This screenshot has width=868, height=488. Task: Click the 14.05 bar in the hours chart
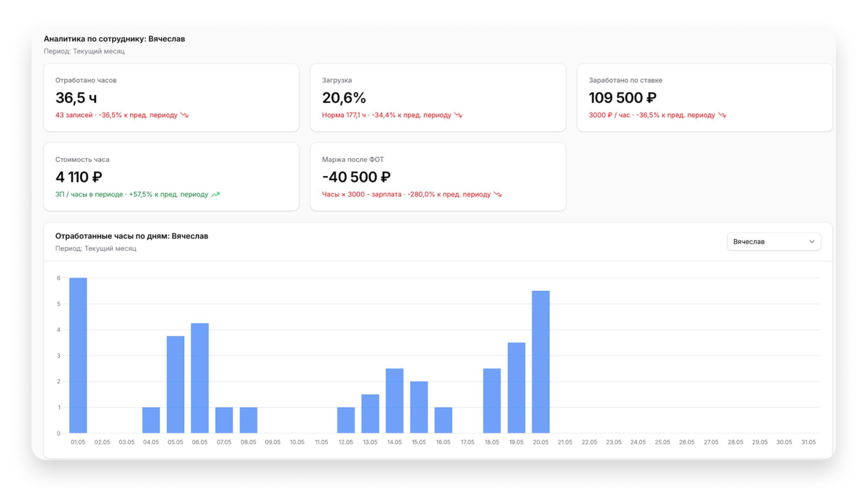pos(395,400)
